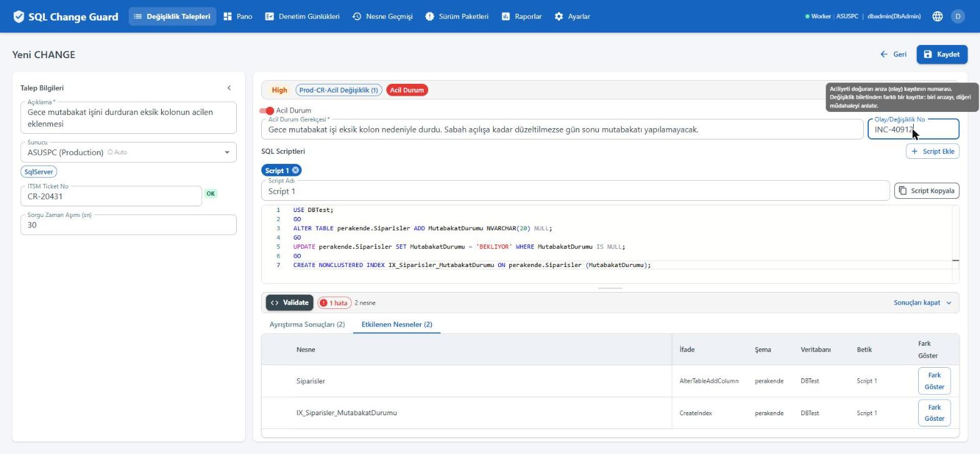Click the İfade column header
This screenshot has width=980, height=454.
tap(687, 350)
